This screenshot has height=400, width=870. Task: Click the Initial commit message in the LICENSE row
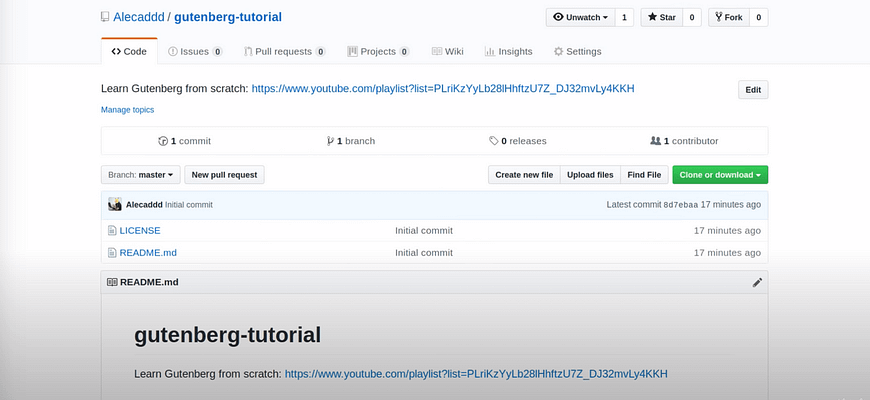[x=424, y=230]
